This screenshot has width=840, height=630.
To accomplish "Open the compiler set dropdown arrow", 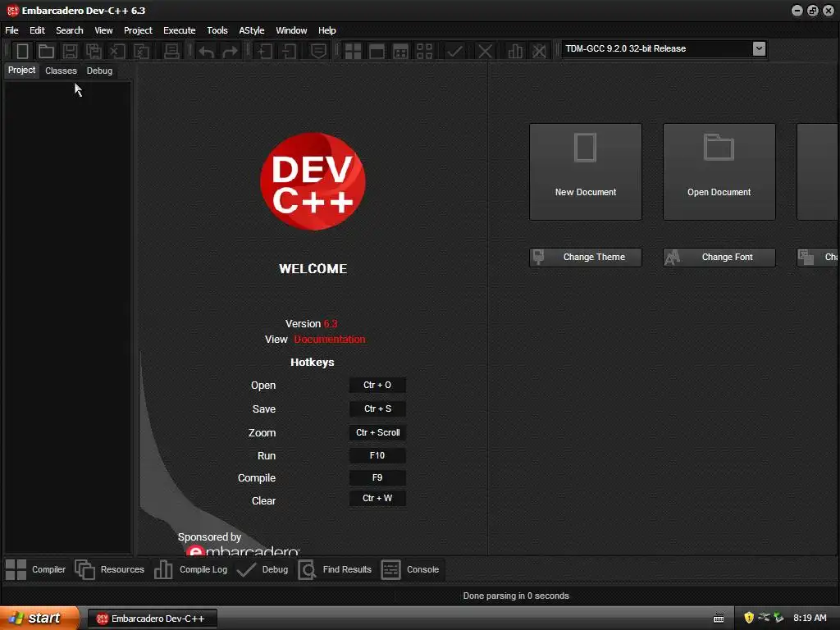I will (x=759, y=48).
